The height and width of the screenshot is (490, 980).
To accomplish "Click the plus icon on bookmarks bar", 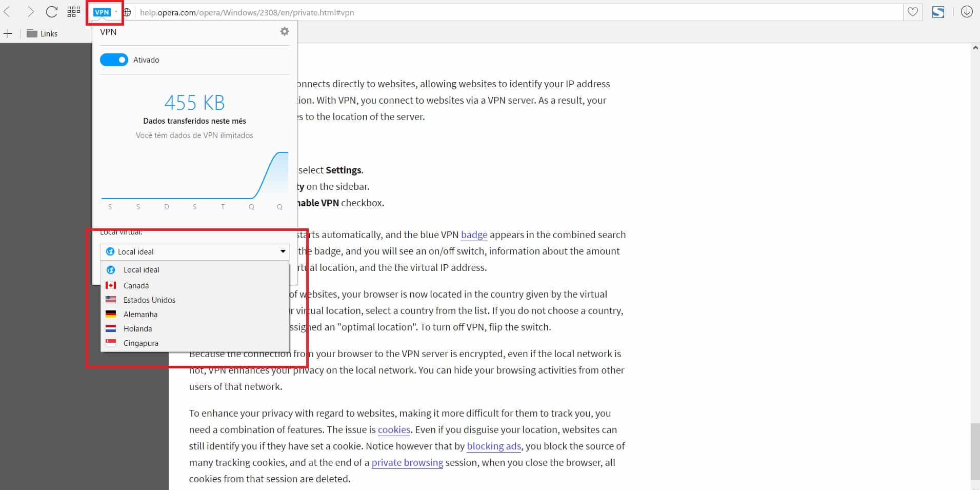I will pyautogui.click(x=8, y=34).
